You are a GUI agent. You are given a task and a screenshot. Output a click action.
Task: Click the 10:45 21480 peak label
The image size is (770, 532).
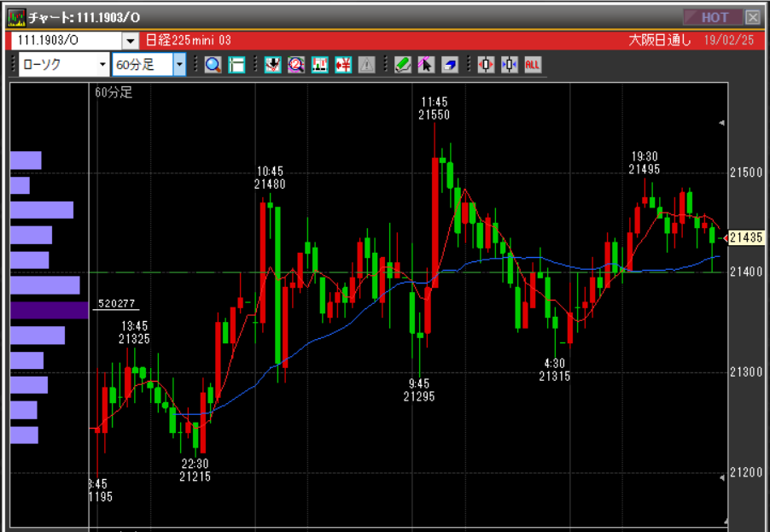click(x=270, y=178)
